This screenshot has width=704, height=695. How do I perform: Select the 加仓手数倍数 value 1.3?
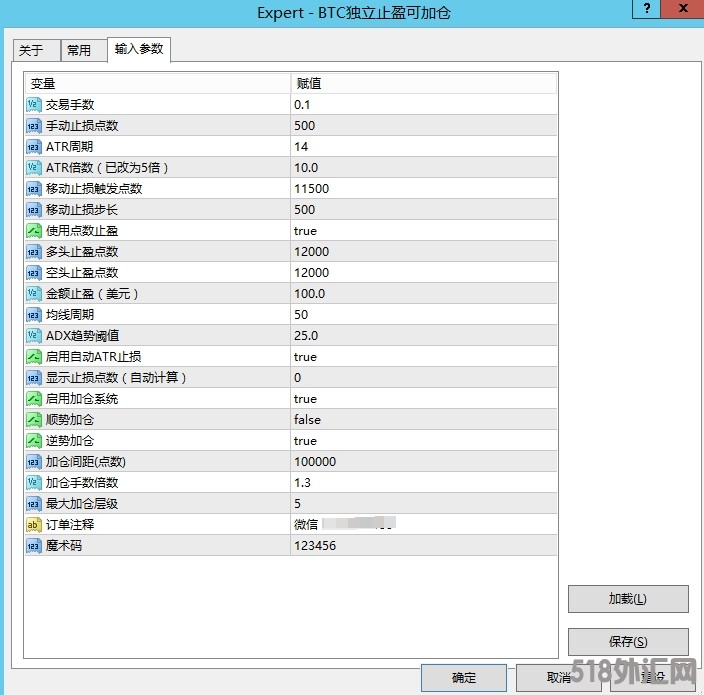[x=303, y=483]
